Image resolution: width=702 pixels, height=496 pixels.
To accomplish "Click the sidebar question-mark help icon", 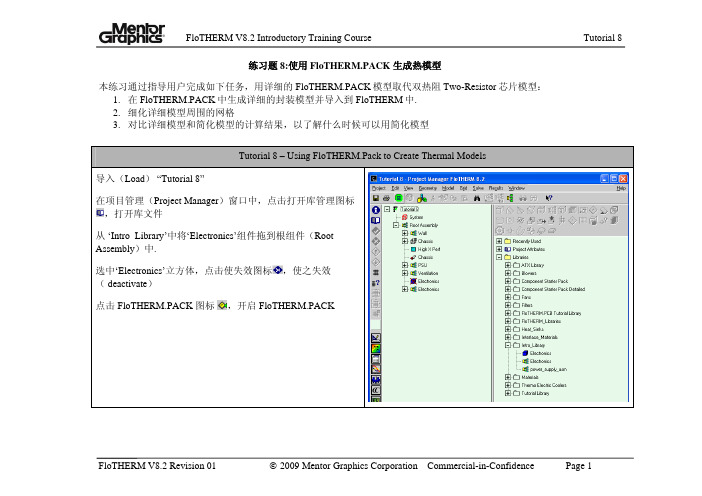I will [x=376, y=283].
